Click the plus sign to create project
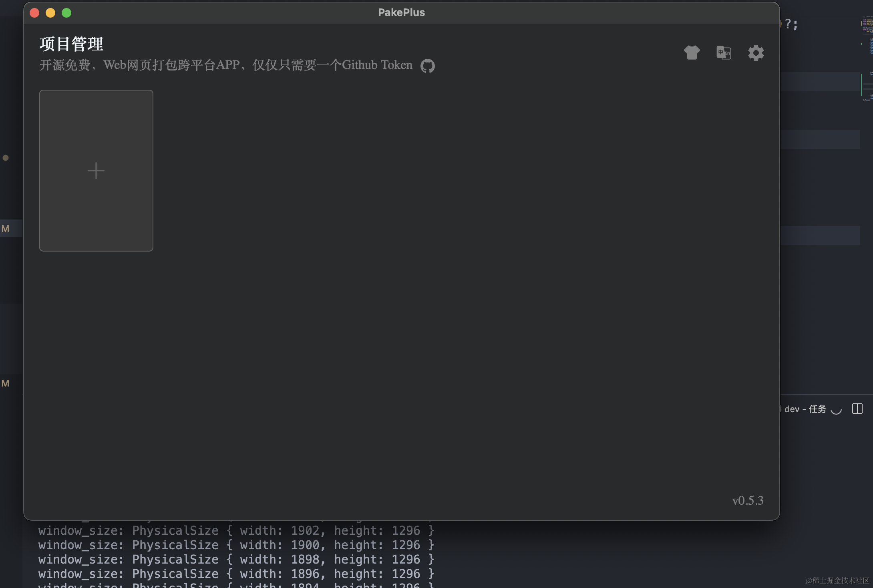 click(96, 171)
